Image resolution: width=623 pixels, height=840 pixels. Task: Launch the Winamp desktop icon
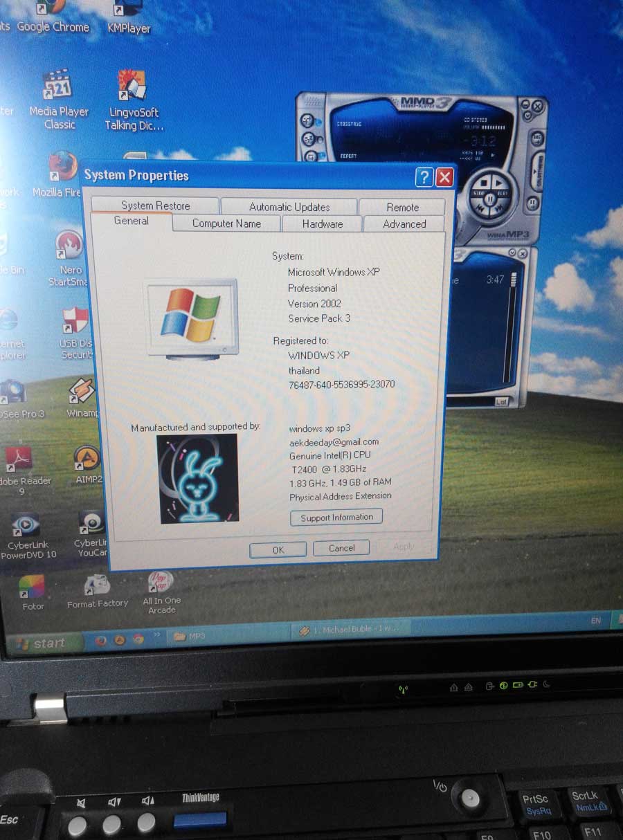(82, 398)
